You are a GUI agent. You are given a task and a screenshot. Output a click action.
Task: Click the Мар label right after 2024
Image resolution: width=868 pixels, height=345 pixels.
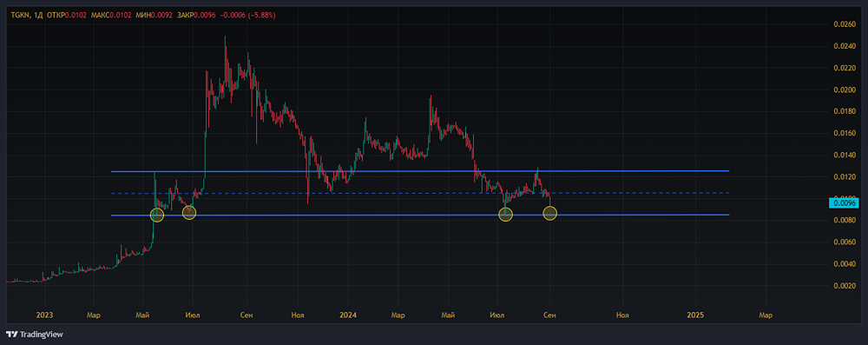click(x=398, y=315)
